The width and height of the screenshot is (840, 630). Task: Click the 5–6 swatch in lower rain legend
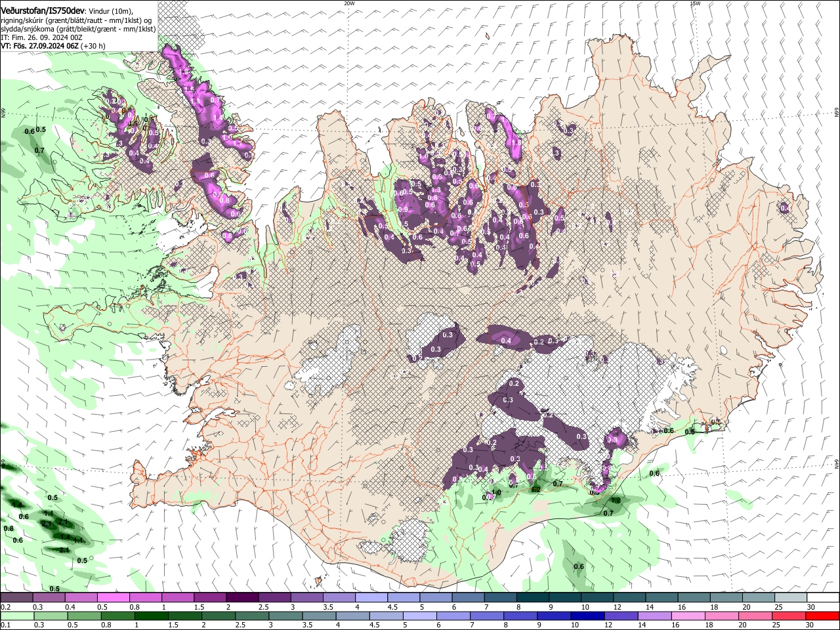click(419, 616)
